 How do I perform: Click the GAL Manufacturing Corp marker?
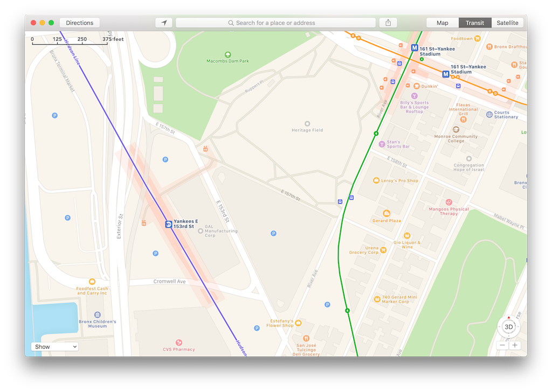coord(201,231)
